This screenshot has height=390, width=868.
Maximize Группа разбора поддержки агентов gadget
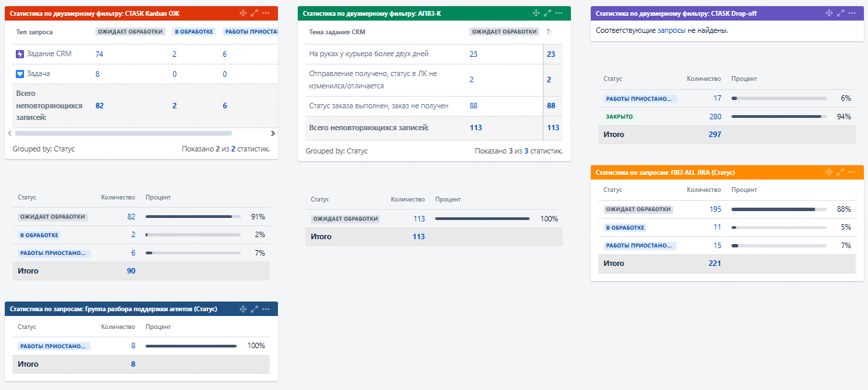pos(255,309)
